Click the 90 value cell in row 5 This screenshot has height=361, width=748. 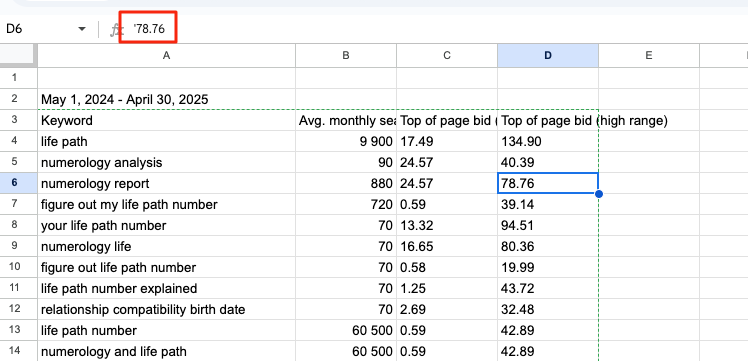(x=346, y=162)
